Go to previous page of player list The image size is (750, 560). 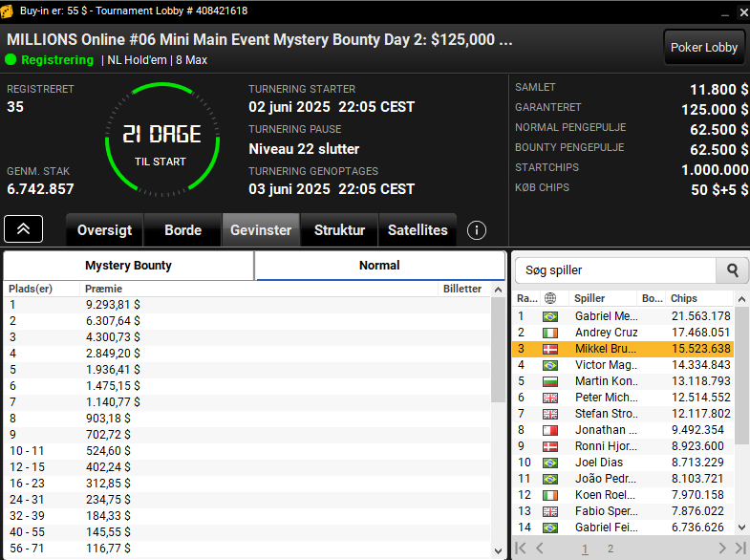point(540,548)
